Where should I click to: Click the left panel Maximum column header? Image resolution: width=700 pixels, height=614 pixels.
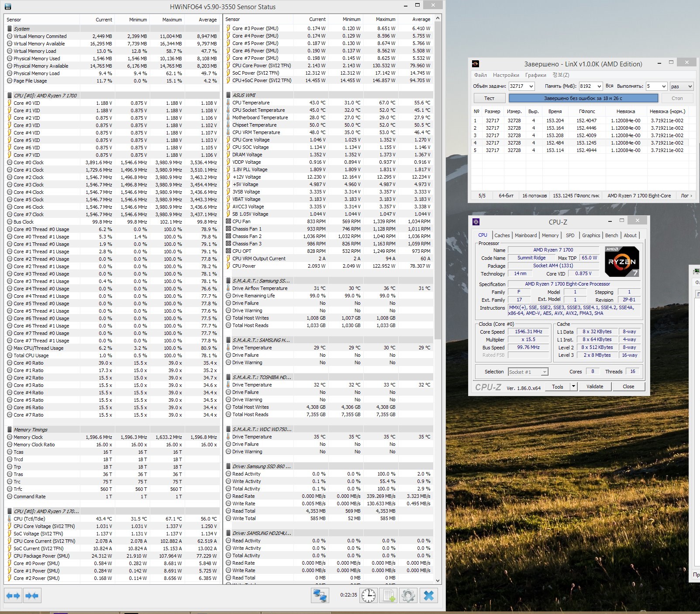click(167, 20)
